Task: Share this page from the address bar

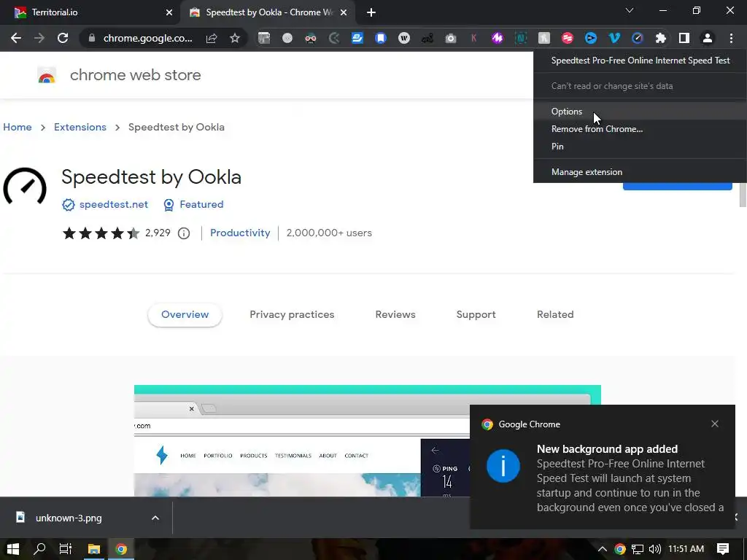Action: coord(212,38)
